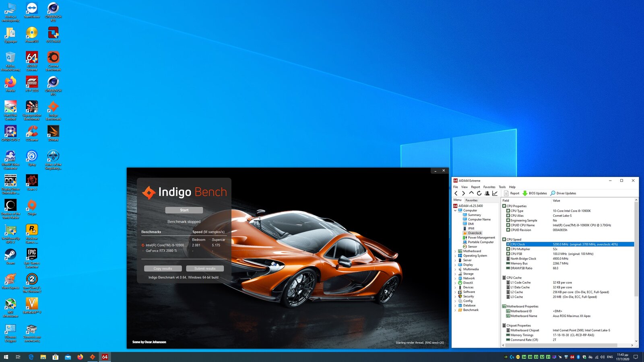Go back in AIDA64 navigation
This screenshot has width=644, height=362.
(456, 193)
